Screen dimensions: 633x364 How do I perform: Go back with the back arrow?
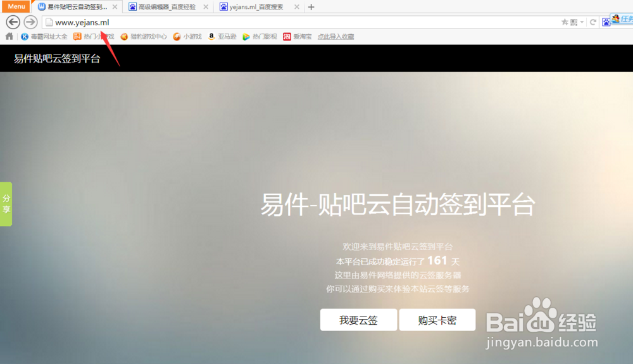[13, 22]
